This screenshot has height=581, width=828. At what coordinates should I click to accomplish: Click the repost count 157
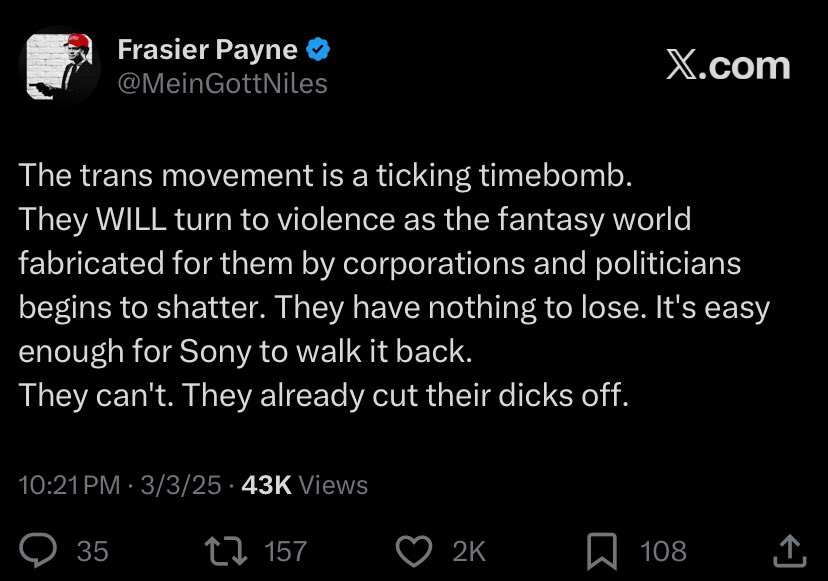tap(286, 550)
